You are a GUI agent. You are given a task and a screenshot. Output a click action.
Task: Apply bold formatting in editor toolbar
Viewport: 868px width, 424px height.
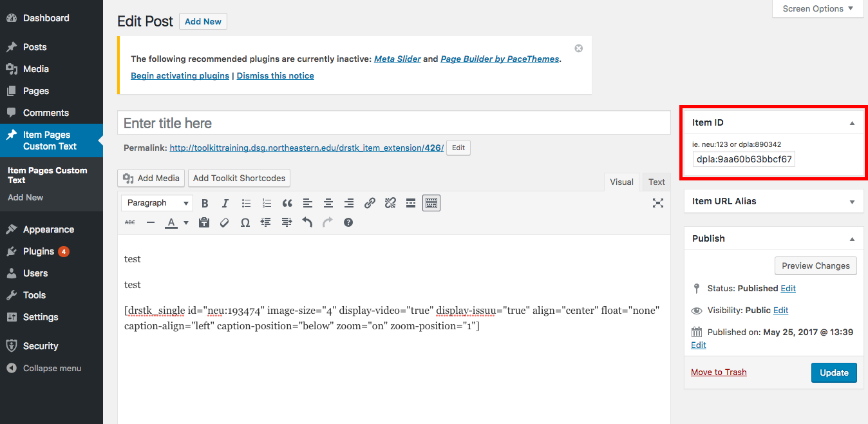click(205, 203)
